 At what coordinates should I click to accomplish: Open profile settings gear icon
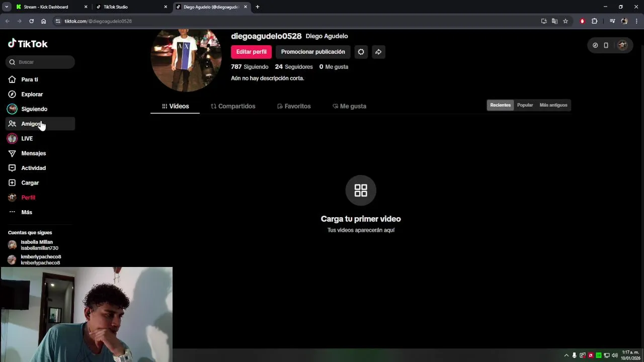pos(361,52)
